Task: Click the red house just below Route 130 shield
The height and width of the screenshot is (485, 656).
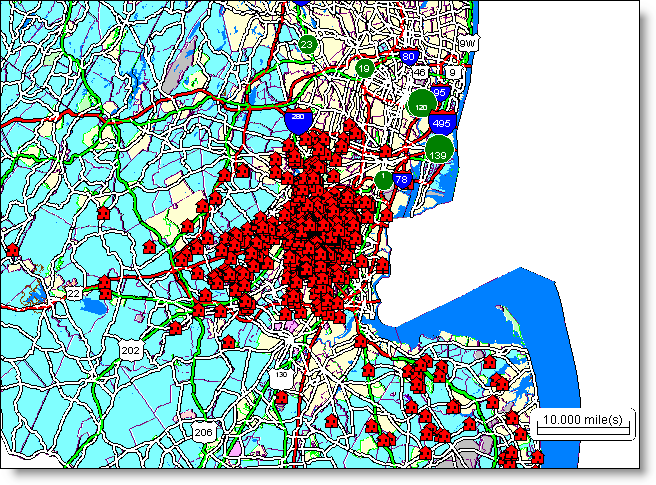Action: (x=281, y=398)
